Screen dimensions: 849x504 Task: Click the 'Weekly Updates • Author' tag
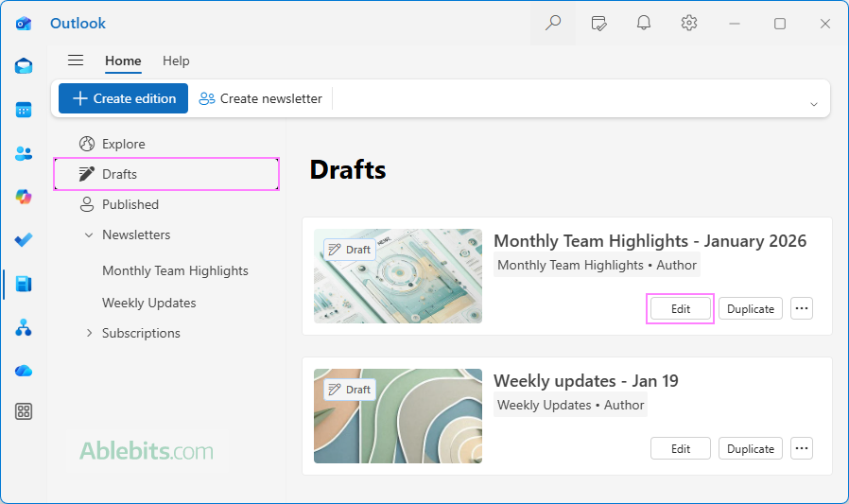570,405
